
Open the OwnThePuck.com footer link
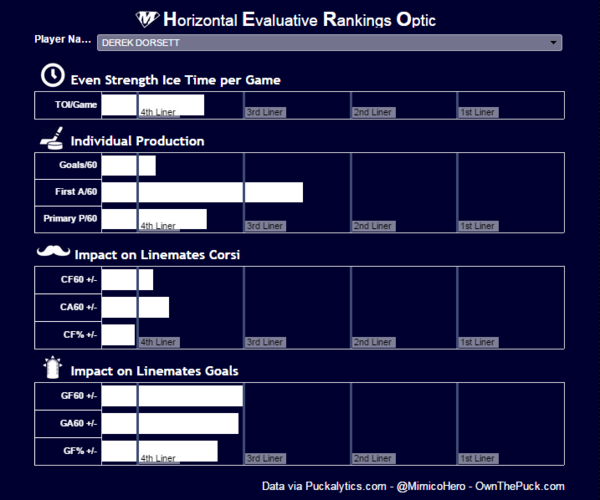coord(520,486)
